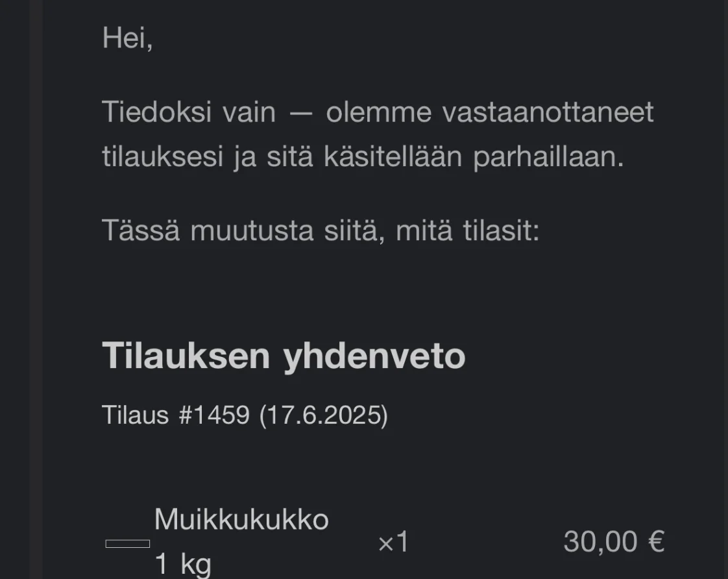This screenshot has width=728, height=579.
Task: Click the word 'tilauksesi' in the message
Action: (x=162, y=158)
